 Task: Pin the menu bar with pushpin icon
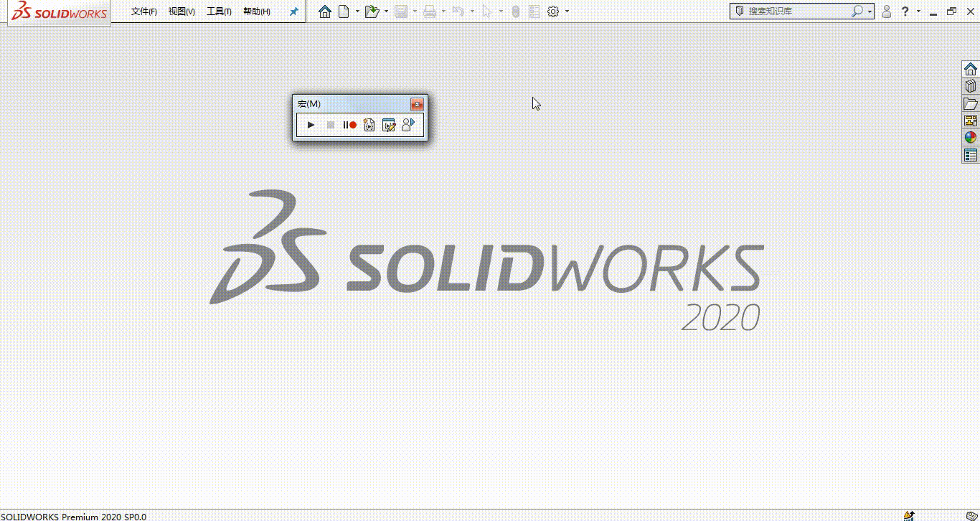(293, 11)
